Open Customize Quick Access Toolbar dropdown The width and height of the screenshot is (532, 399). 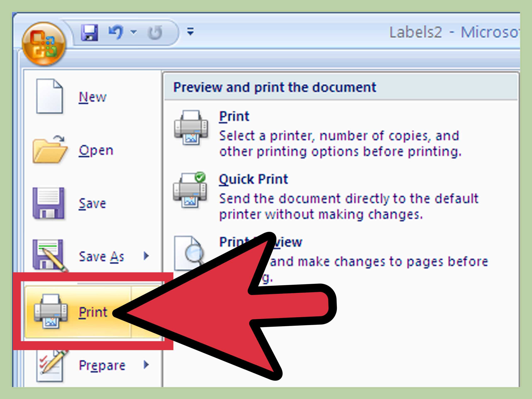(191, 31)
